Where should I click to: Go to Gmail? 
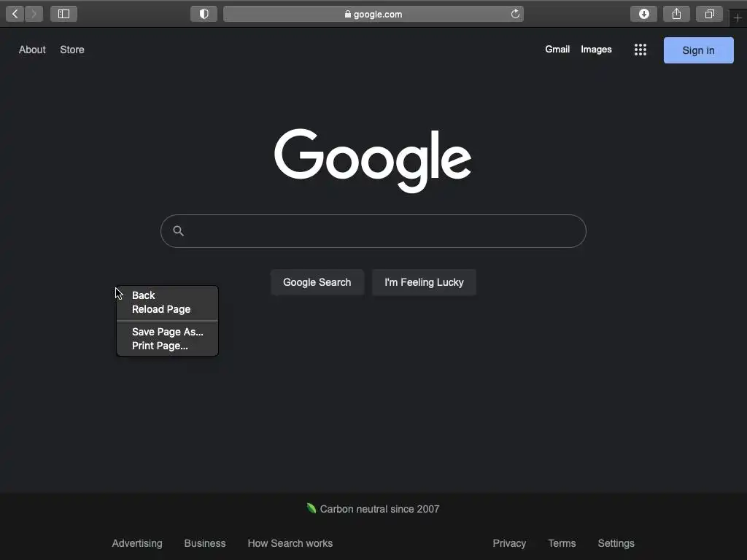tap(557, 49)
